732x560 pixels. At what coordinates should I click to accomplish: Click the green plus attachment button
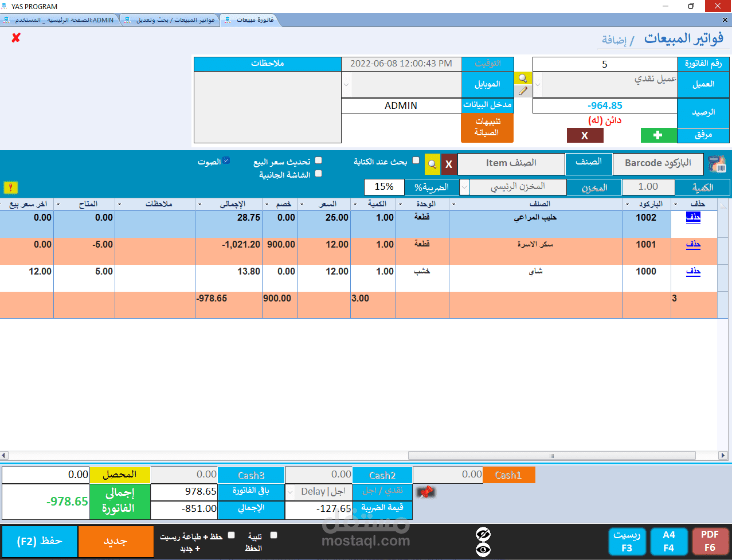click(x=659, y=135)
